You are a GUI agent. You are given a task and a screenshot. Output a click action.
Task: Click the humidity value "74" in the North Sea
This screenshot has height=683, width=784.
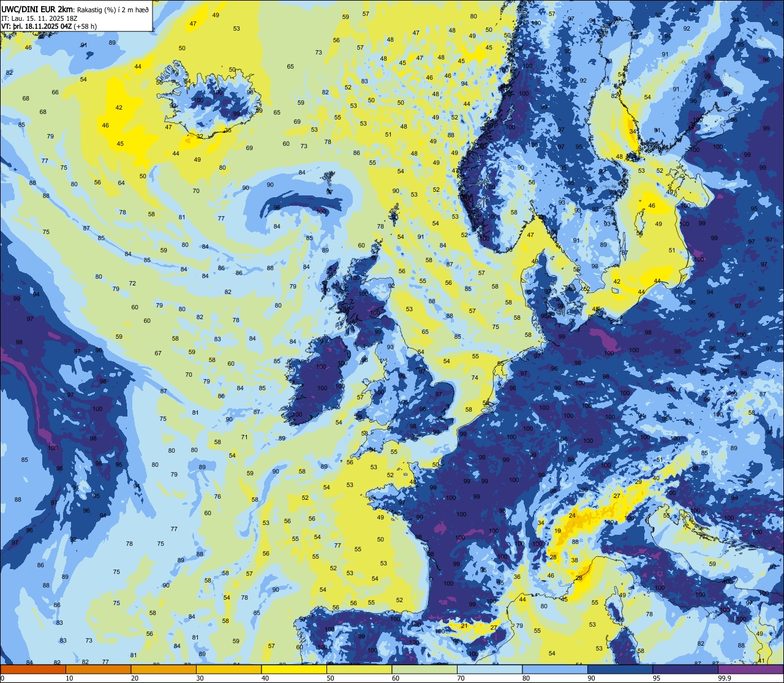click(x=475, y=378)
